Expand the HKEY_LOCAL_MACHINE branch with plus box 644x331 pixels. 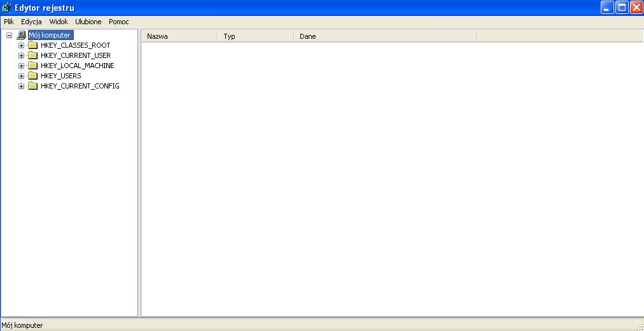(21, 66)
